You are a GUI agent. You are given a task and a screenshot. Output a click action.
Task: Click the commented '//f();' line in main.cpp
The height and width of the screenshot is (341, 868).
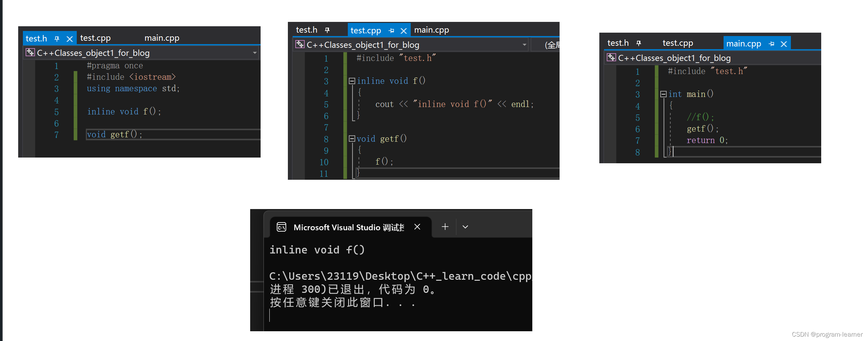click(700, 117)
